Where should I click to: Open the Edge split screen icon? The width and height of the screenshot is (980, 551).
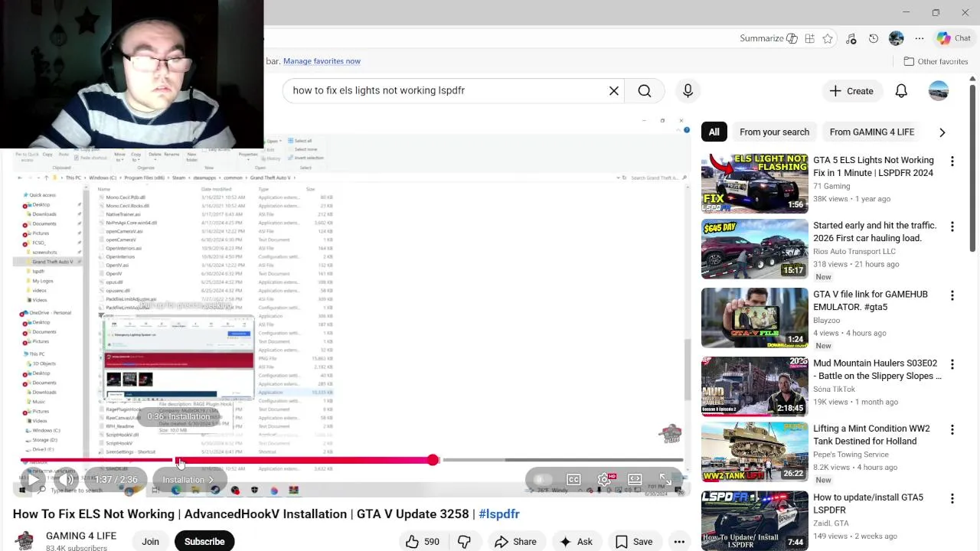809,38
